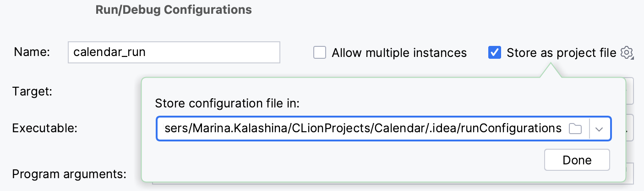Click the calendar_run Name input field
644x191 pixels.
point(174,52)
